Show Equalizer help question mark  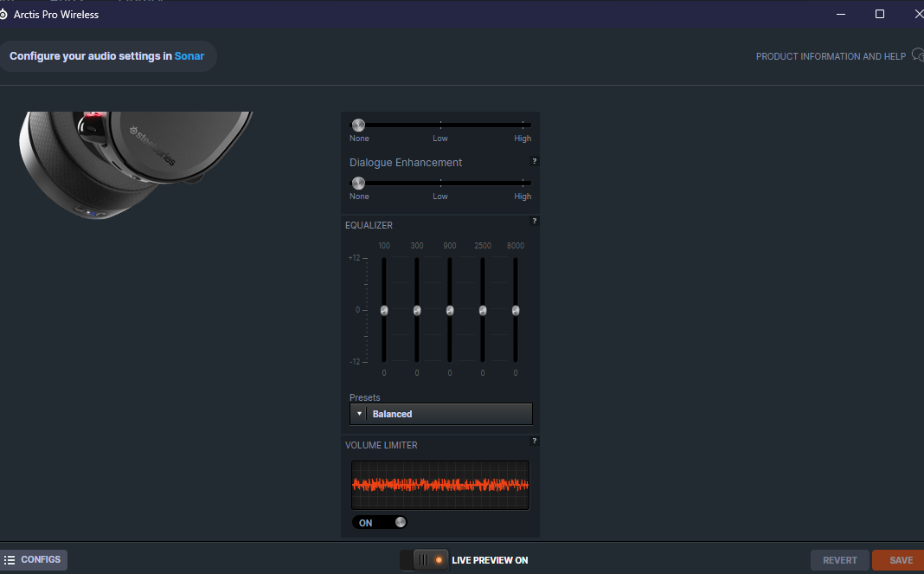534,221
